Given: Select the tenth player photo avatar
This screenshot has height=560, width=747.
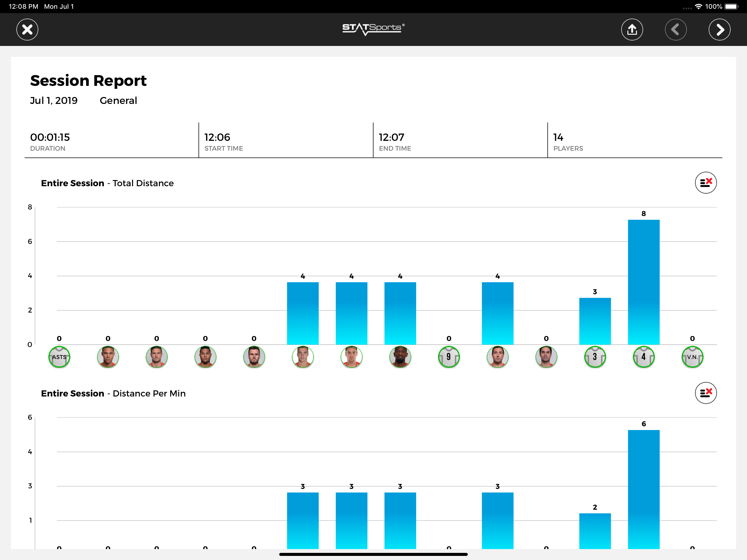Looking at the screenshot, I should [x=497, y=357].
